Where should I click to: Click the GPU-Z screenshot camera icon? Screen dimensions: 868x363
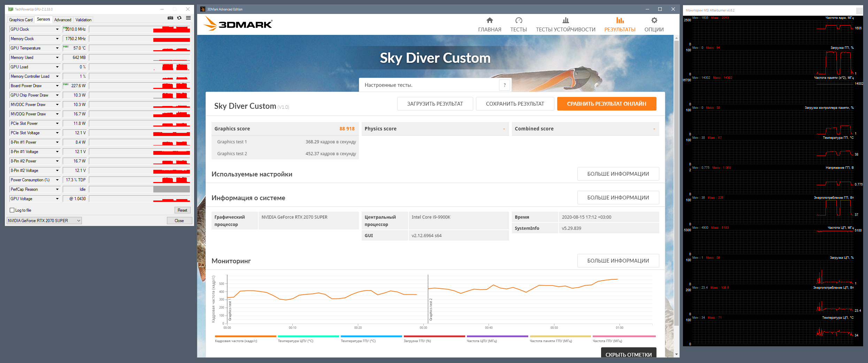(170, 18)
